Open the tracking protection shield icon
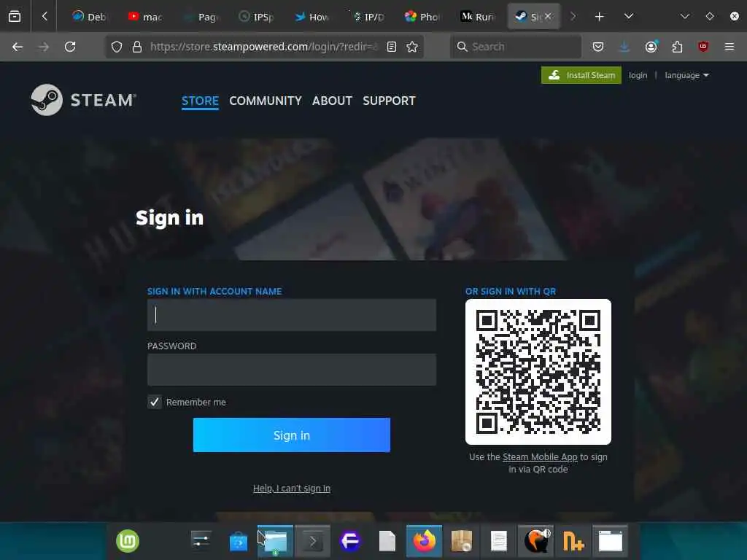 (117, 47)
